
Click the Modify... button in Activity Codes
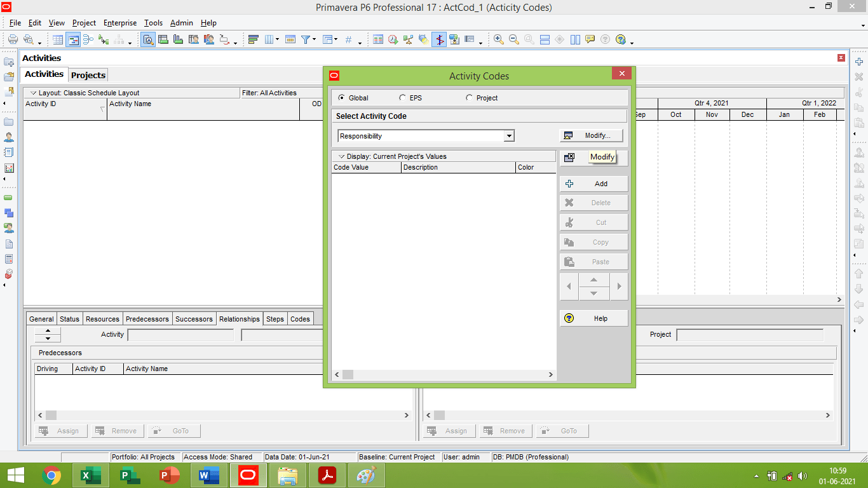click(592, 135)
